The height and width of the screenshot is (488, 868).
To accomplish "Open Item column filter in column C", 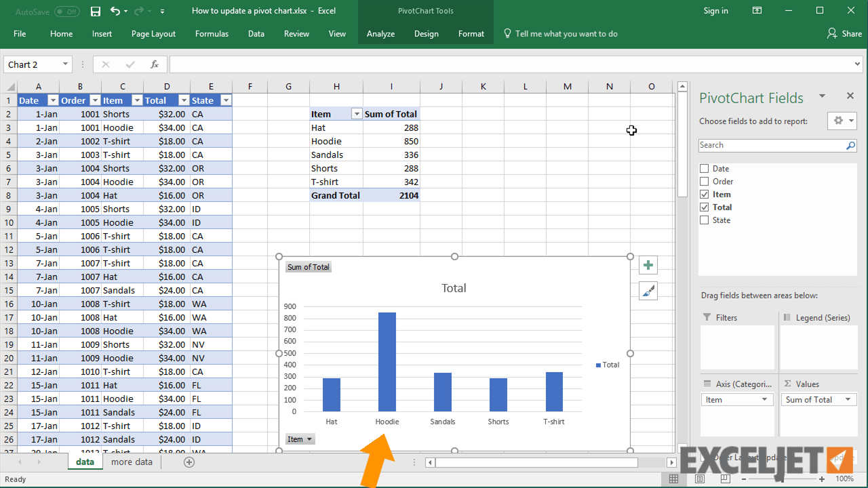I will click(x=136, y=100).
